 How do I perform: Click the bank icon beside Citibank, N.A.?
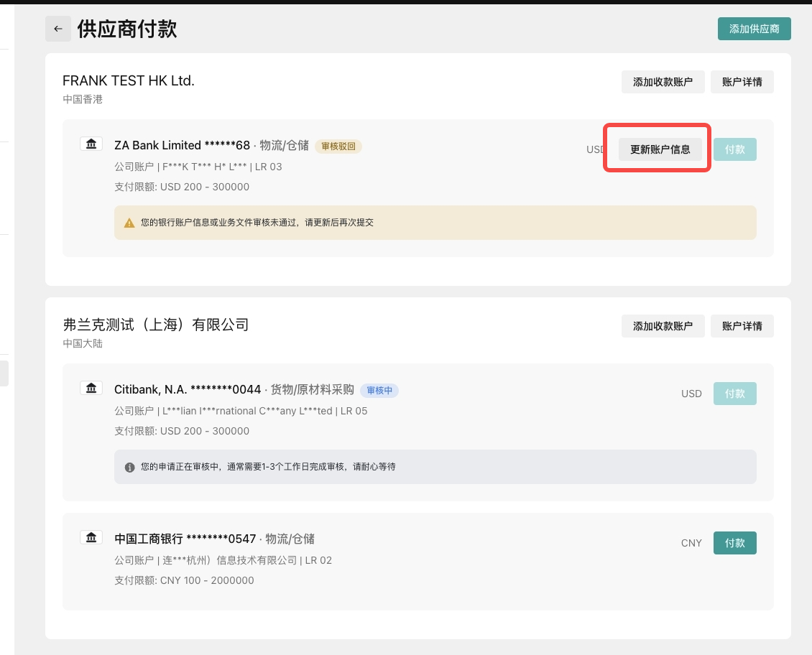tap(91, 389)
